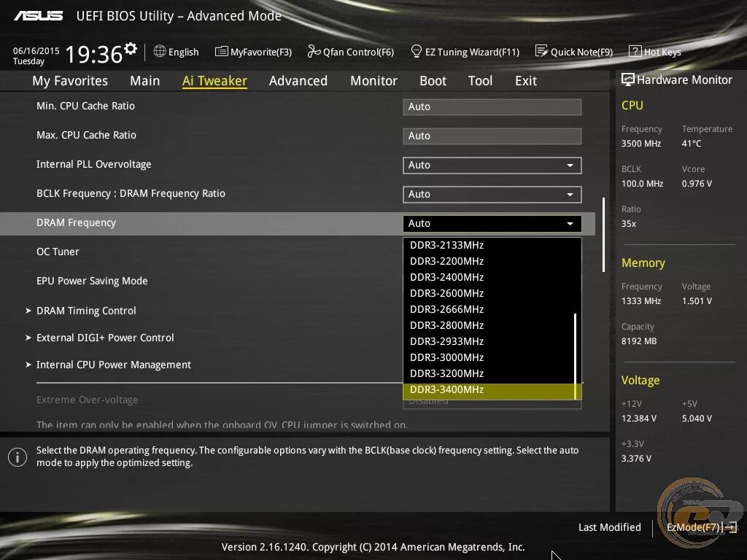Open the Monitor tab
Viewport: 747px width, 560px height.
point(373,81)
